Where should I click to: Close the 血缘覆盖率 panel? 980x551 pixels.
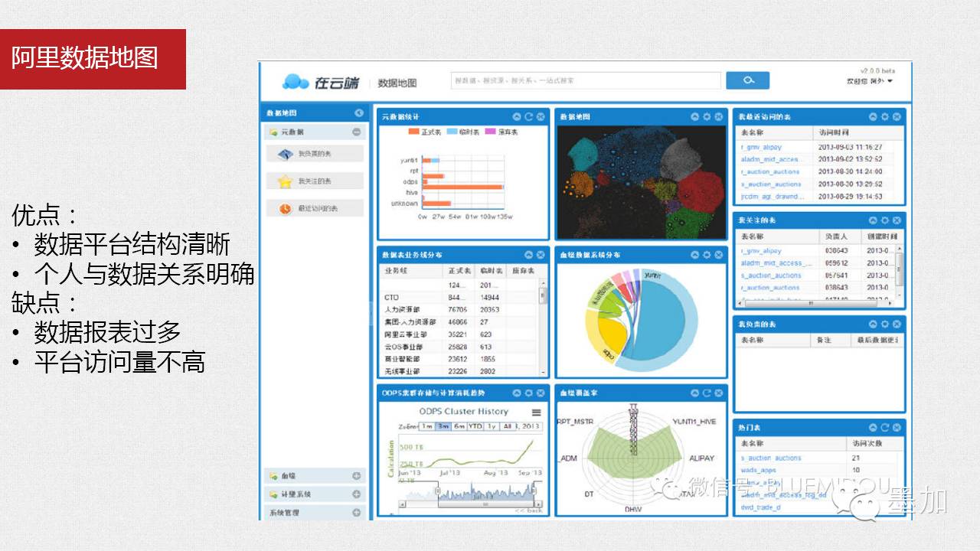pyautogui.click(x=718, y=393)
